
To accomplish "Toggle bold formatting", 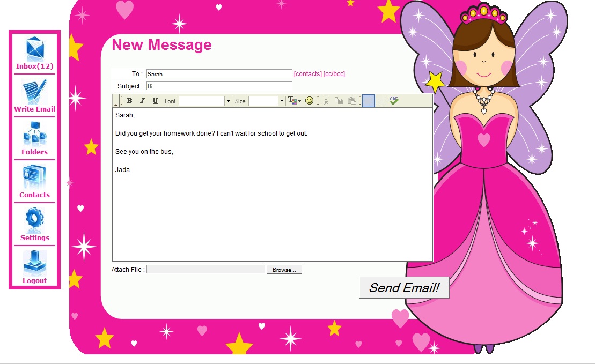I will (x=129, y=101).
